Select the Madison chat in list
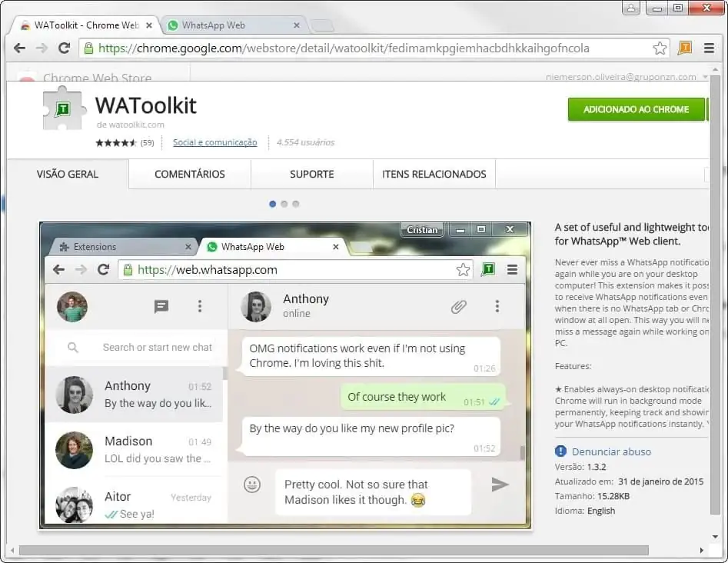 (134, 450)
